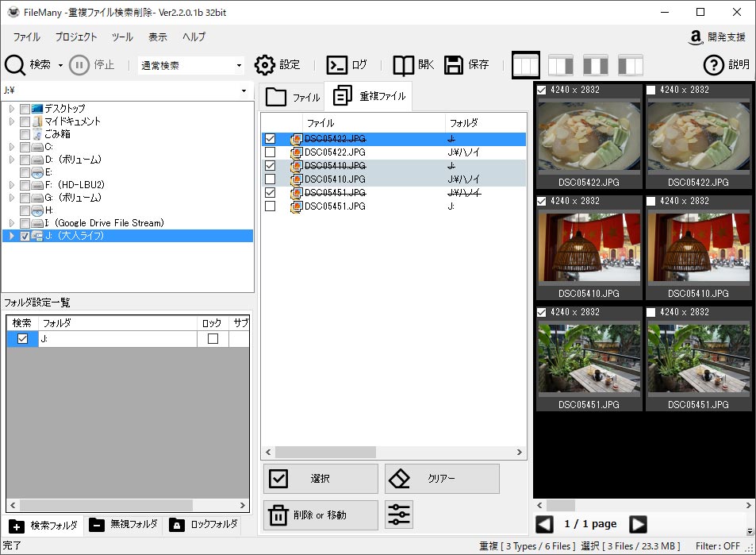Toggle the J: (大人ライフ) drive checkbox

coord(25,236)
